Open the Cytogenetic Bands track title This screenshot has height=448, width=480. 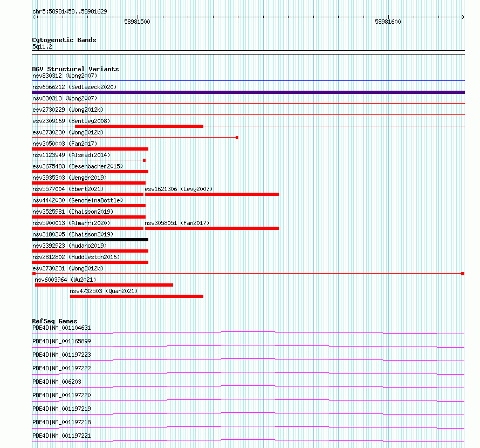pyautogui.click(x=64, y=40)
